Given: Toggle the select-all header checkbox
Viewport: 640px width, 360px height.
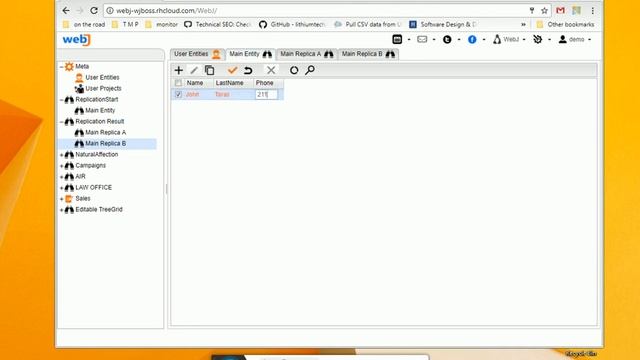Looking at the screenshot, I should [x=178, y=83].
